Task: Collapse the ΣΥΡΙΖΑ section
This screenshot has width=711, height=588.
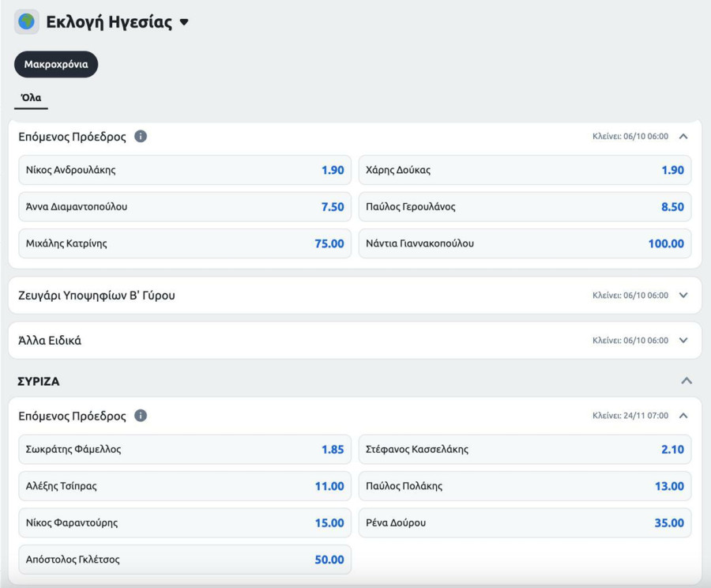Action: (687, 381)
